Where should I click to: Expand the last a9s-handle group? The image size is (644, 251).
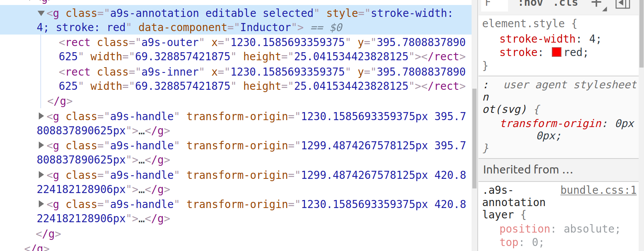point(41,204)
